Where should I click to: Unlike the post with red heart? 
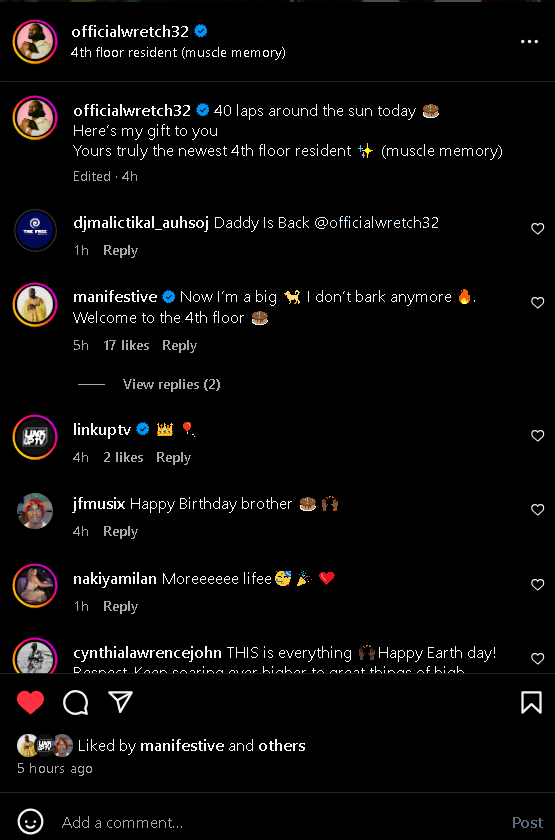[x=31, y=702]
